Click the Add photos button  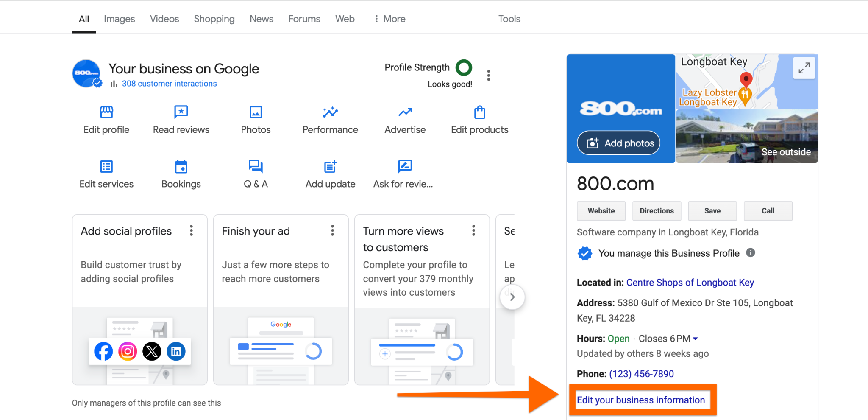619,143
